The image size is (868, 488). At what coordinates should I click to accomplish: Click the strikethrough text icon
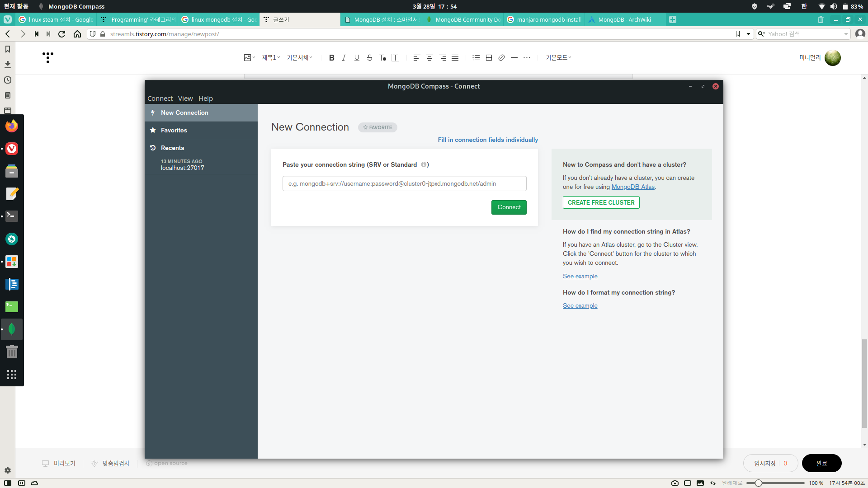pyautogui.click(x=369, y=58)
